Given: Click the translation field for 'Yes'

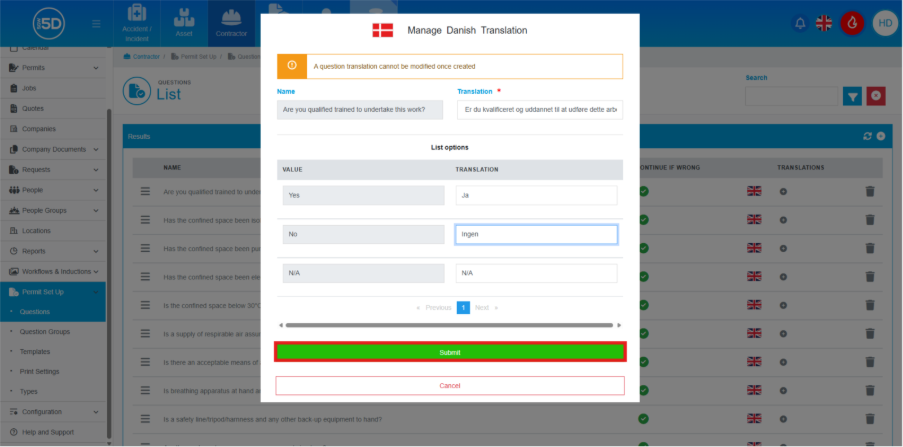Looking at the screenshot, I should pos(536,195).
